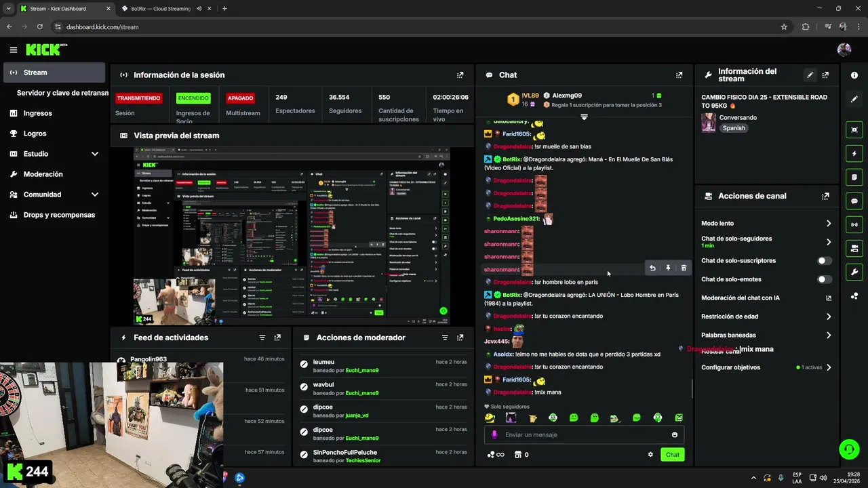Toggle the channel actions icon in right sidebar
The height and width of the screenshot is (488, 868).
(x=854, y=248)
